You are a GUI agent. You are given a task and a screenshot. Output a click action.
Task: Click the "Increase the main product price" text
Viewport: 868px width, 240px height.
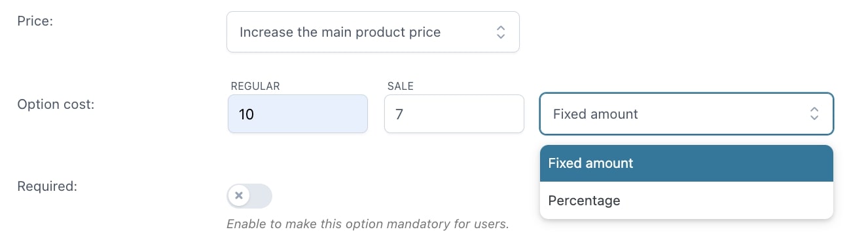point(340,32)
